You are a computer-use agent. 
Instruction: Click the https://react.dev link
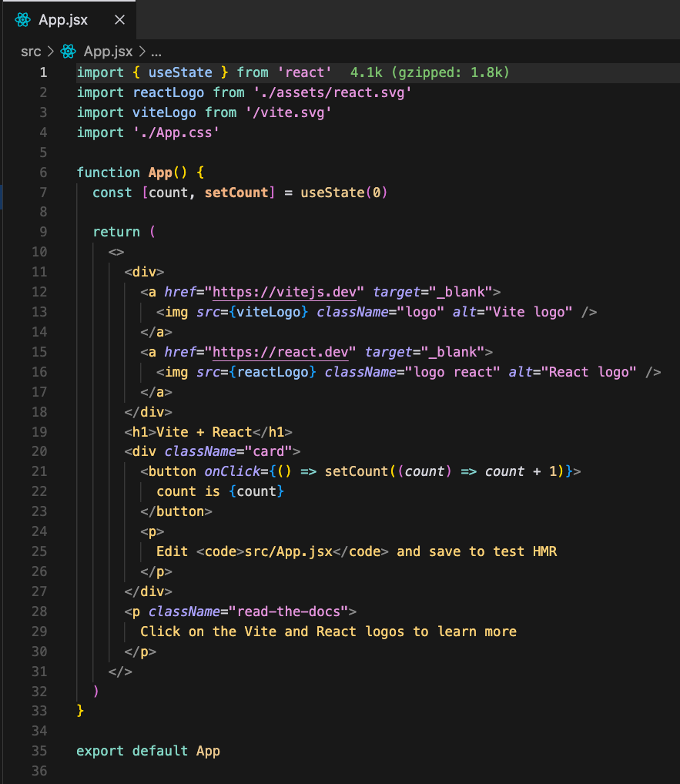pyautogui.click(x=280, y=352)
